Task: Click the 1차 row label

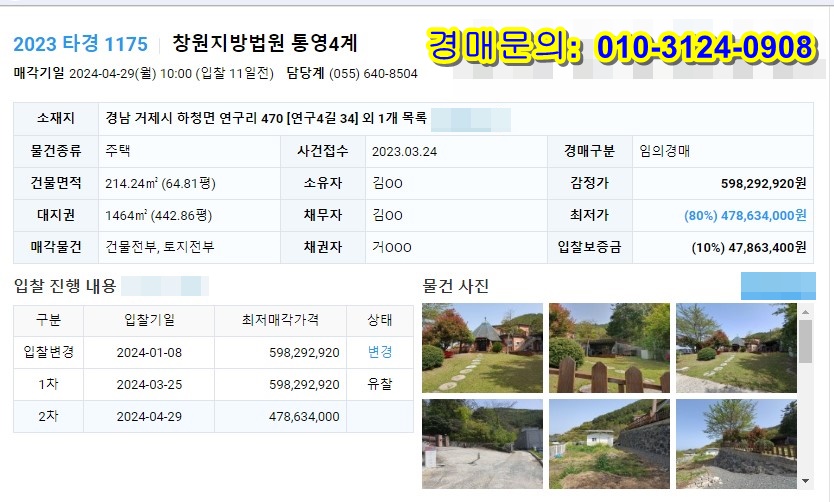Action: tap(48, 384)
